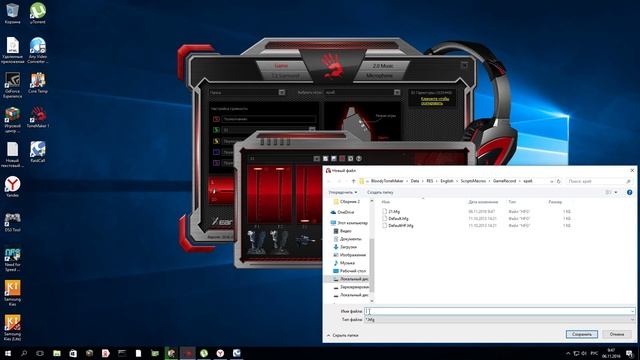Open the game selection dropdown in ToneMaker

coord(397,92)
